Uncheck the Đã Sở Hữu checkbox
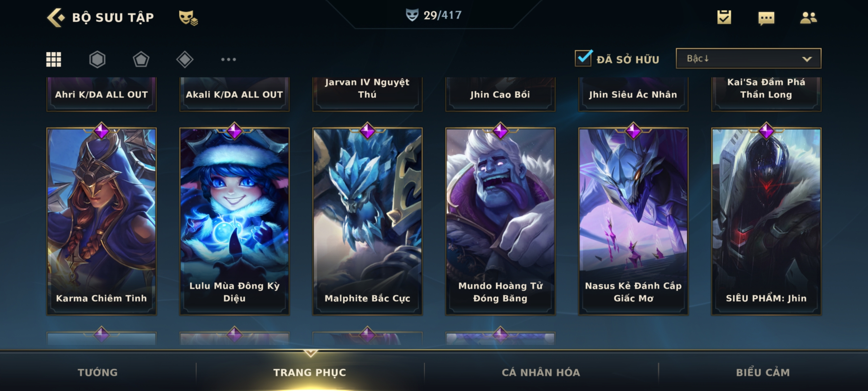This screenshot has width=868, height=391. [x=584, y=58]
